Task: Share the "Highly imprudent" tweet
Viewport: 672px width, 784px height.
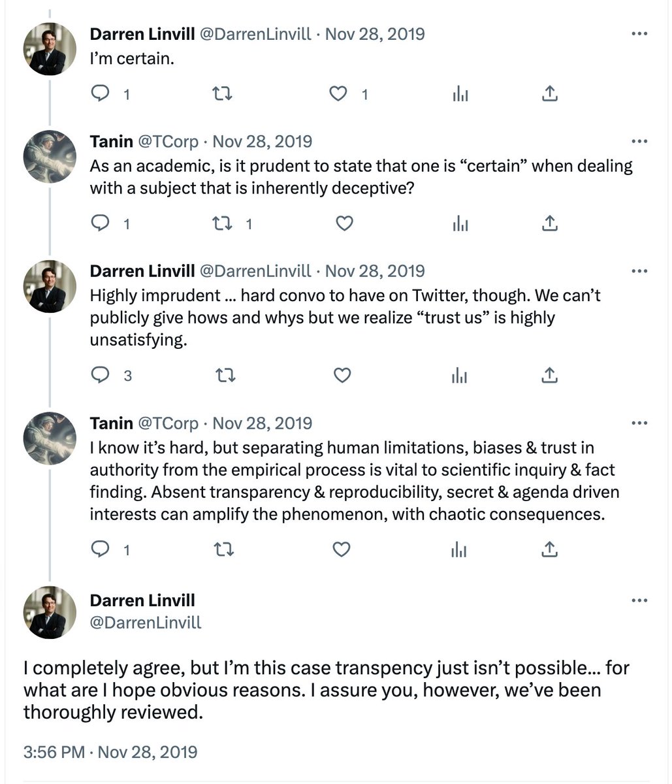Action: pyautogui.click(x=550, y=375)
